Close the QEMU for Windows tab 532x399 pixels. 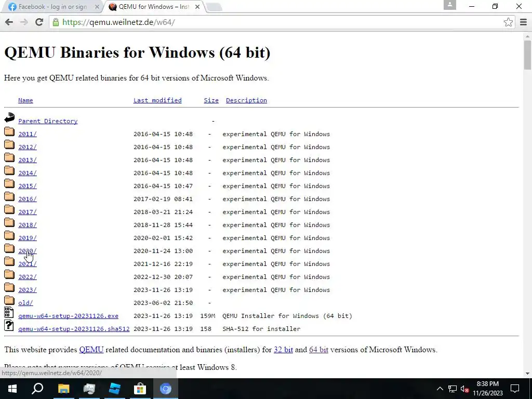coord(197,7)
